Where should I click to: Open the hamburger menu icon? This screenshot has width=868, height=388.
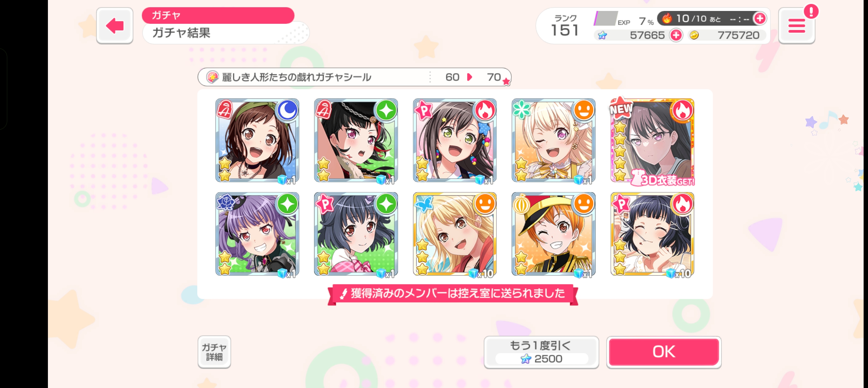point(796,26)
